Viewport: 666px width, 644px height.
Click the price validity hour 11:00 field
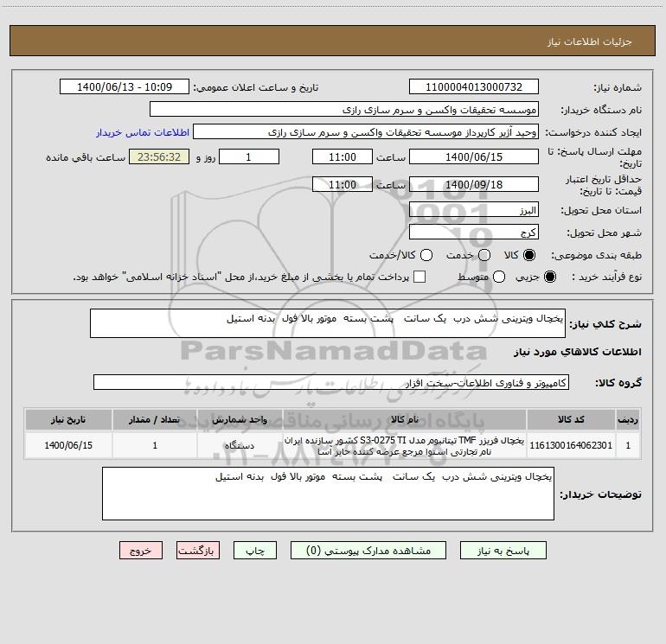(343, 184)
